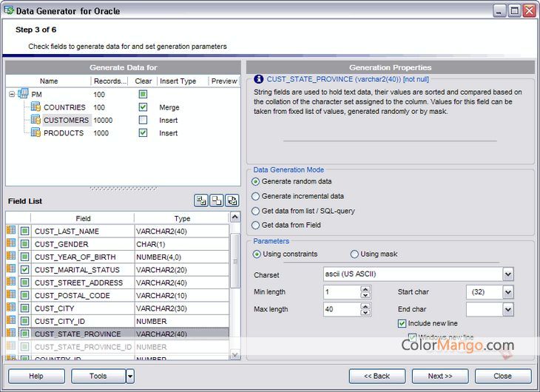The image size is (540, 392).
Task: Click the Type column header in Field List
Action: 182,218
